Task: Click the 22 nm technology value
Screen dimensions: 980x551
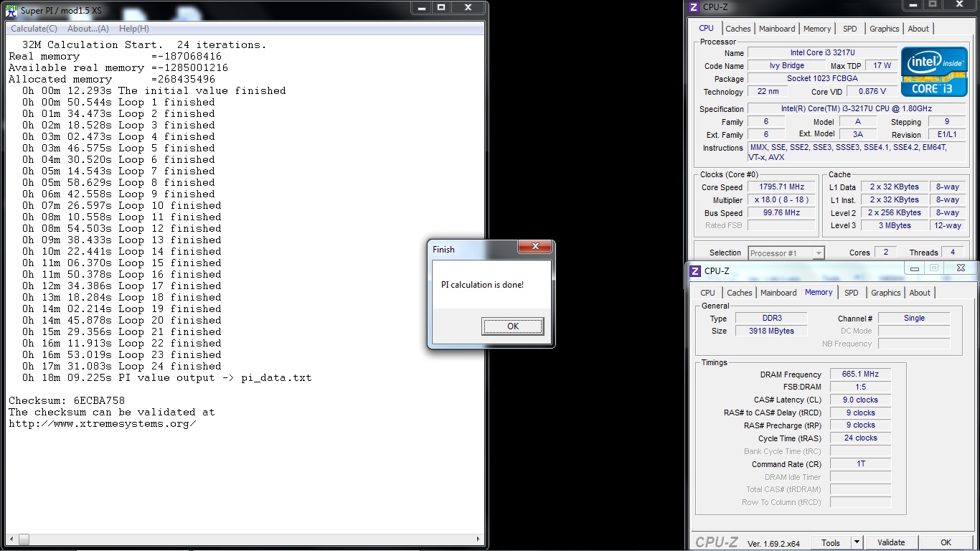Action: (768, 91)
